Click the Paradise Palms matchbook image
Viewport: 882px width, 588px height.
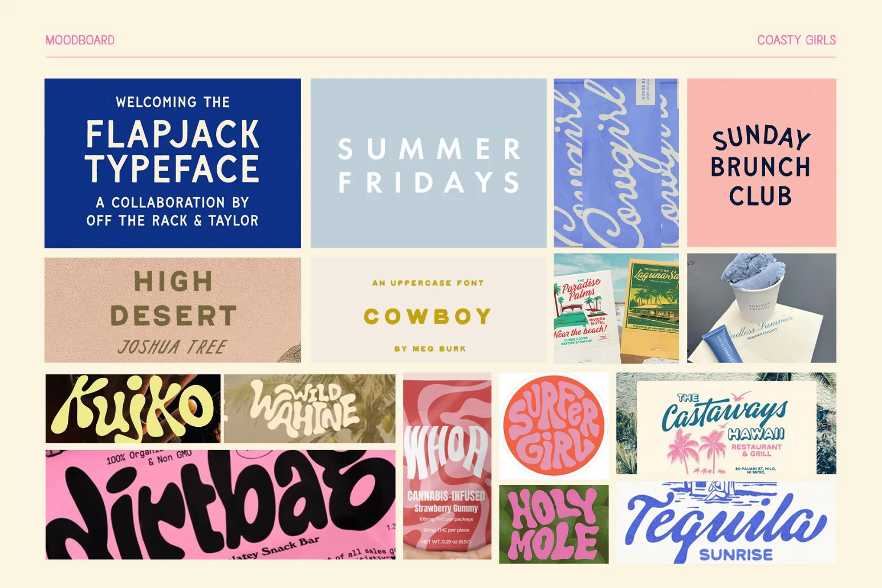point(616,308)
